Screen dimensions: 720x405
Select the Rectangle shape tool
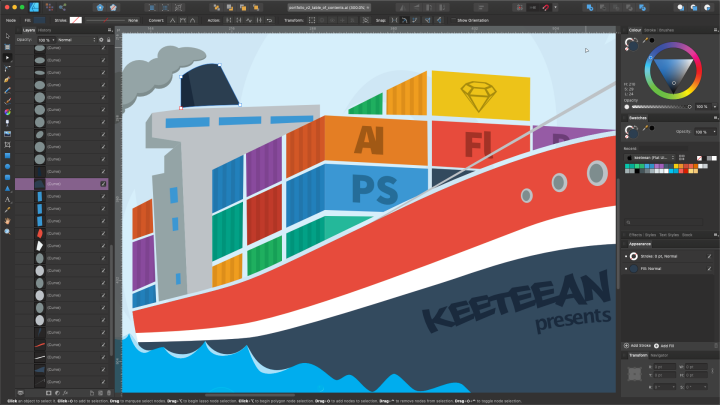click(x=7, y=156)
